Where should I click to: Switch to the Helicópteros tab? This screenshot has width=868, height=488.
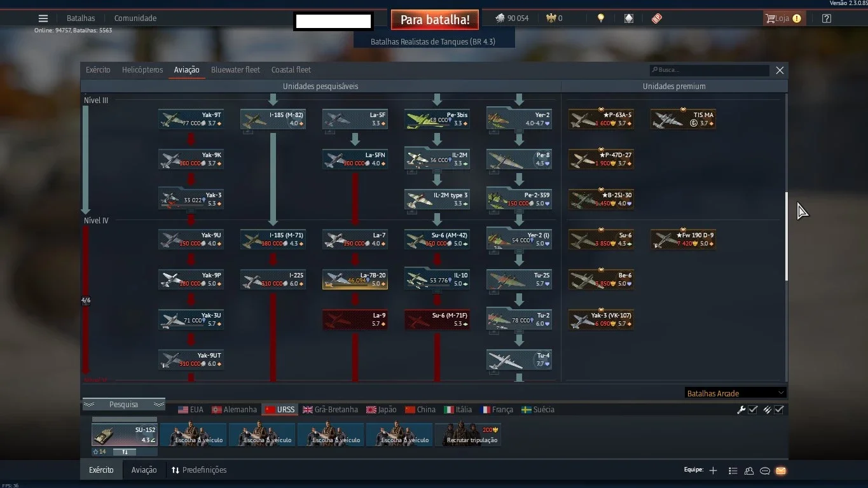pos(142,70)
